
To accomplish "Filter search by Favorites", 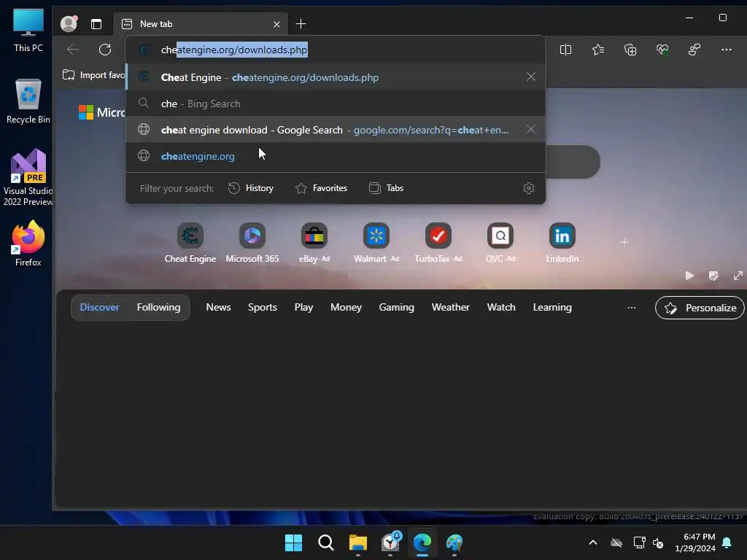I will 321,188.
